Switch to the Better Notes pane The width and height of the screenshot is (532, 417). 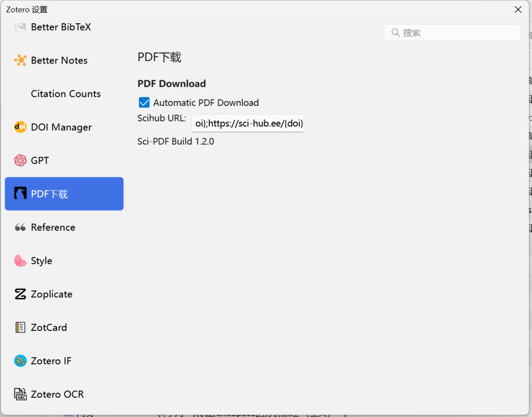(x=59, y=61)
